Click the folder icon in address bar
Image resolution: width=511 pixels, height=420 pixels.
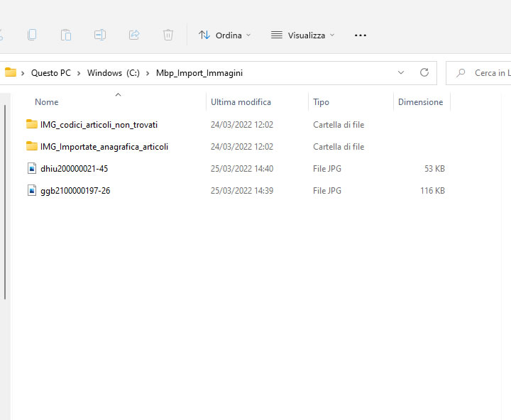[x=11, y=72]
